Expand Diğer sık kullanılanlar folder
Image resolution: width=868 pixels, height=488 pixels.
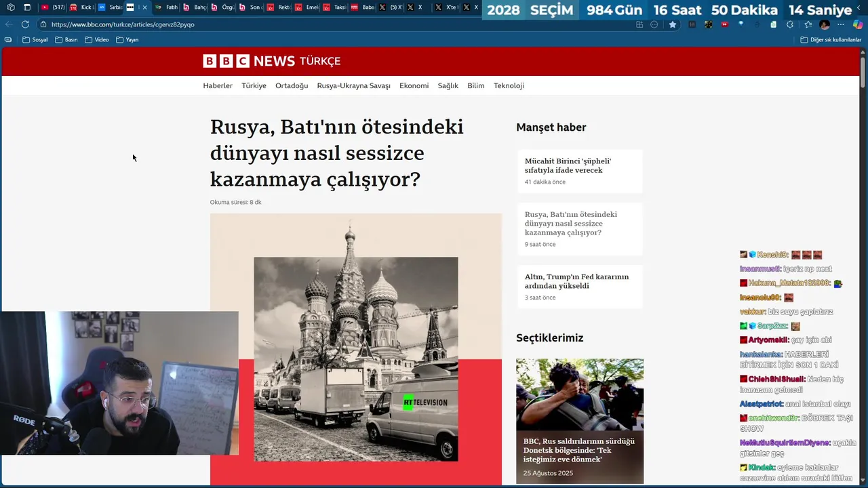tap(831, 39)
